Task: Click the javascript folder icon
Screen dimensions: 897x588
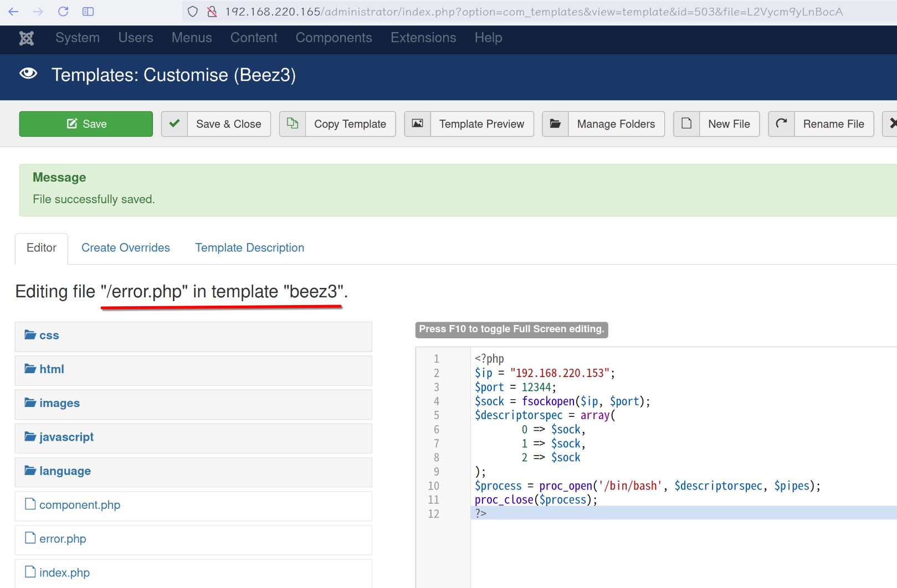Action: click(x=30, y=437)
